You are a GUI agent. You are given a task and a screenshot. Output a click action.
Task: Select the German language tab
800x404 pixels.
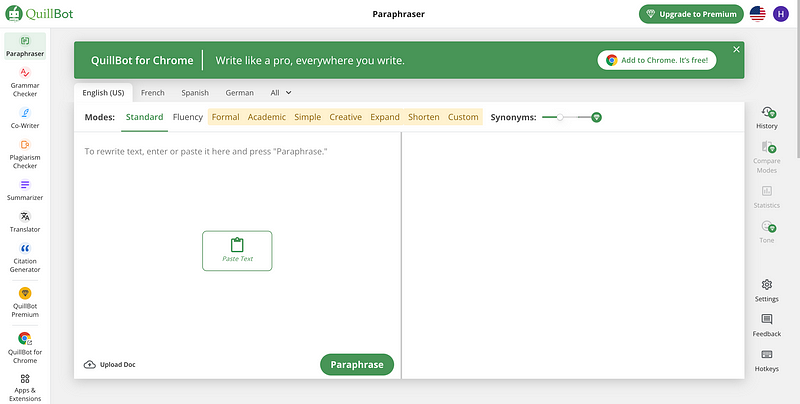(239, 93)
